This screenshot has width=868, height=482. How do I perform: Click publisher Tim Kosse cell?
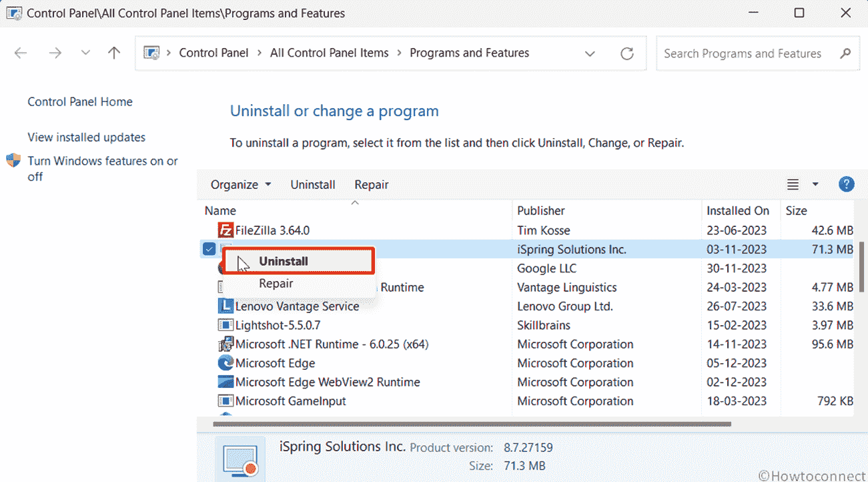click(544, 230)
